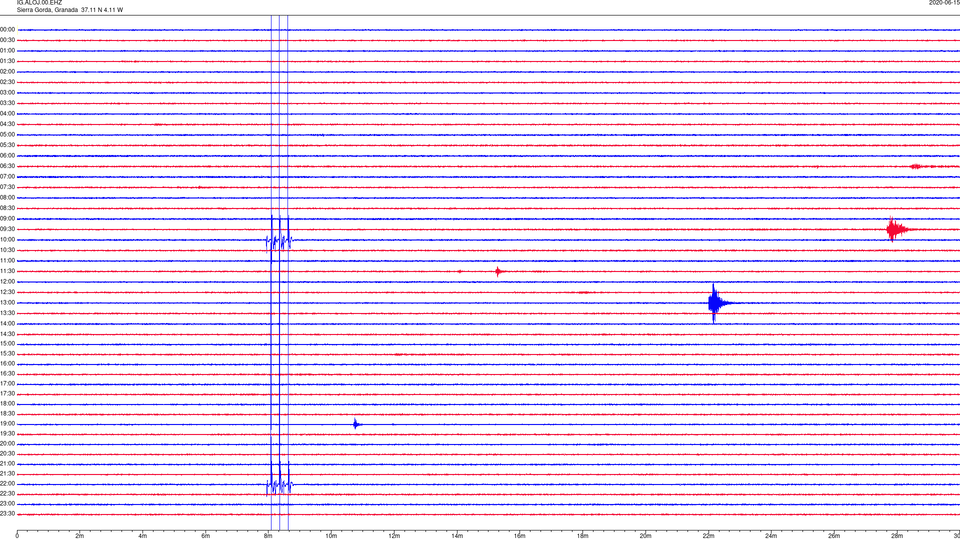Click the 2m tick label on time axis
The width and height of the screenshot is (960, 540).
(80, 536)
